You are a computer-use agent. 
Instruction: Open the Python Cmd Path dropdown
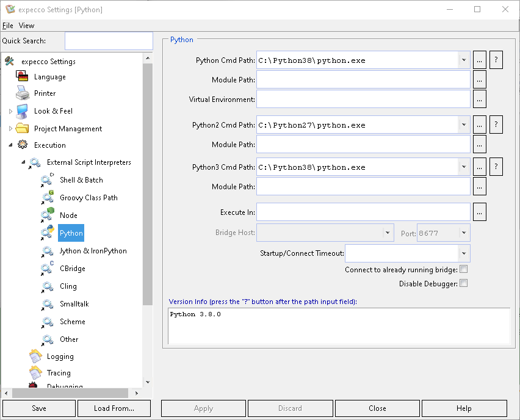464,60
